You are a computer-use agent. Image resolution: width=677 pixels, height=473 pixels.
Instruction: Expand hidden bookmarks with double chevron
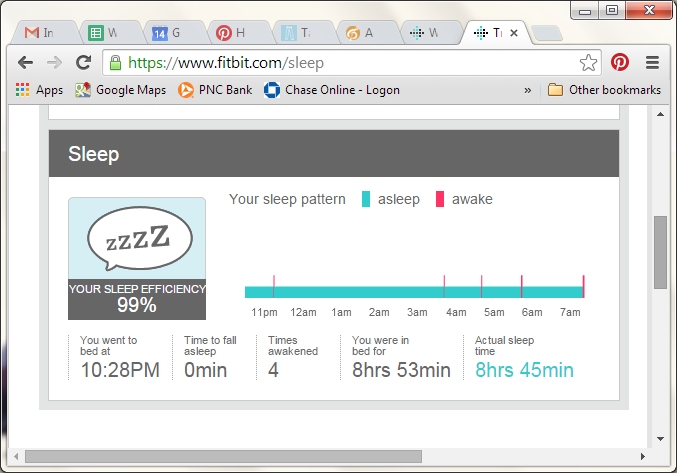pyautogui.click(x=528, y=90)
